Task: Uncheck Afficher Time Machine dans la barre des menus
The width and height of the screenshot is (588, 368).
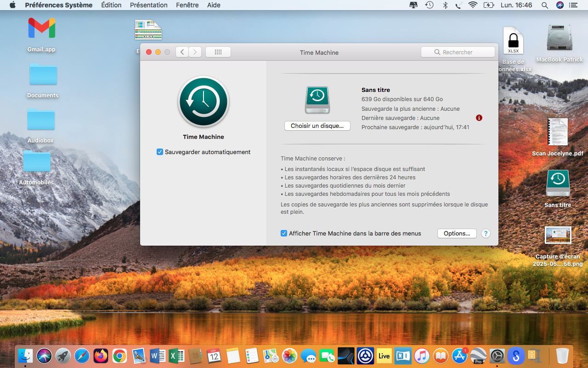Action: (x=284, y=233)
